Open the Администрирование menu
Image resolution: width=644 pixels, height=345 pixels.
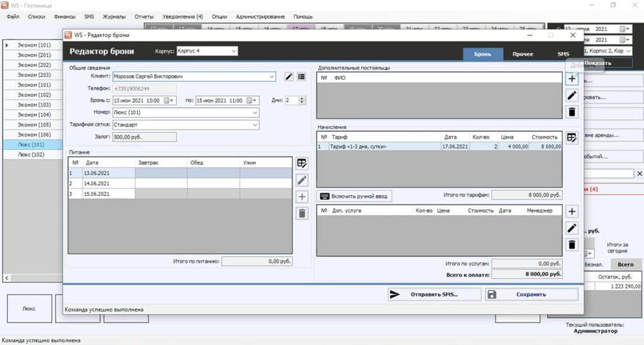260,17
